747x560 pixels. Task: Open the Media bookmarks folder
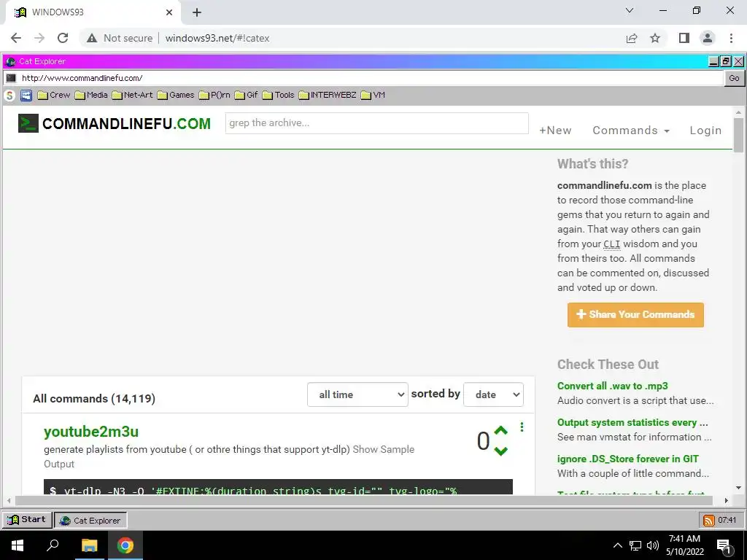[91, 96]
